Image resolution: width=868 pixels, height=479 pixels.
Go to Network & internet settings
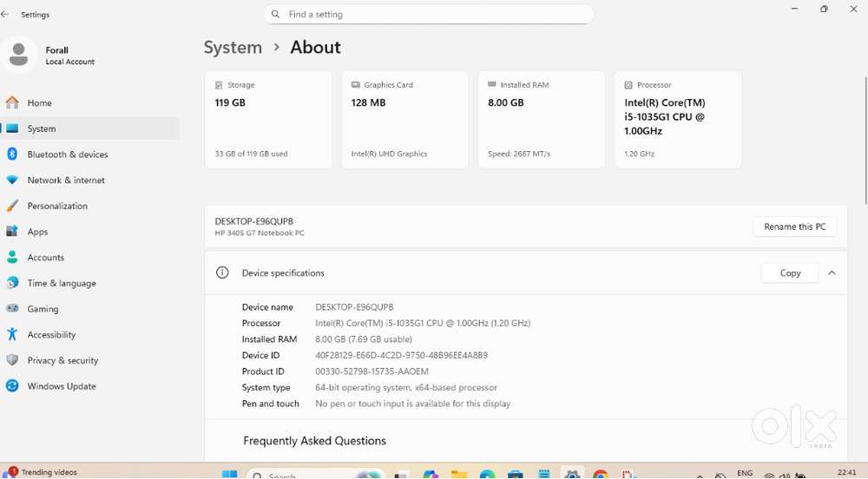point(65,180)
